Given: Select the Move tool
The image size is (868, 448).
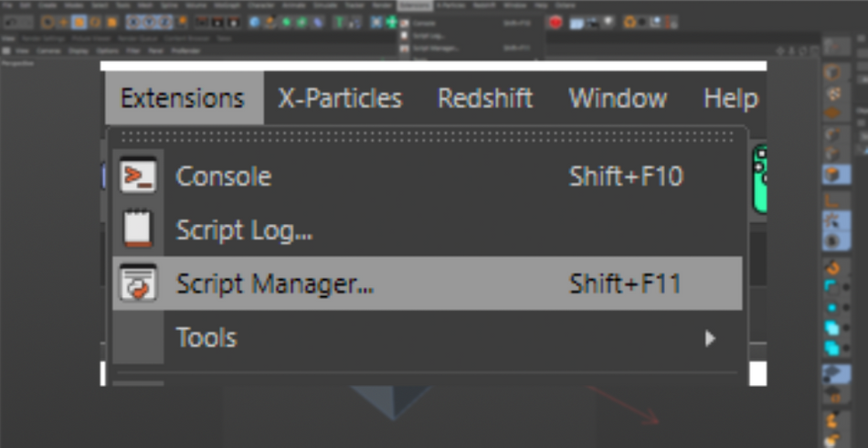Looking at the screenshot, I should (x=63, y=22).
